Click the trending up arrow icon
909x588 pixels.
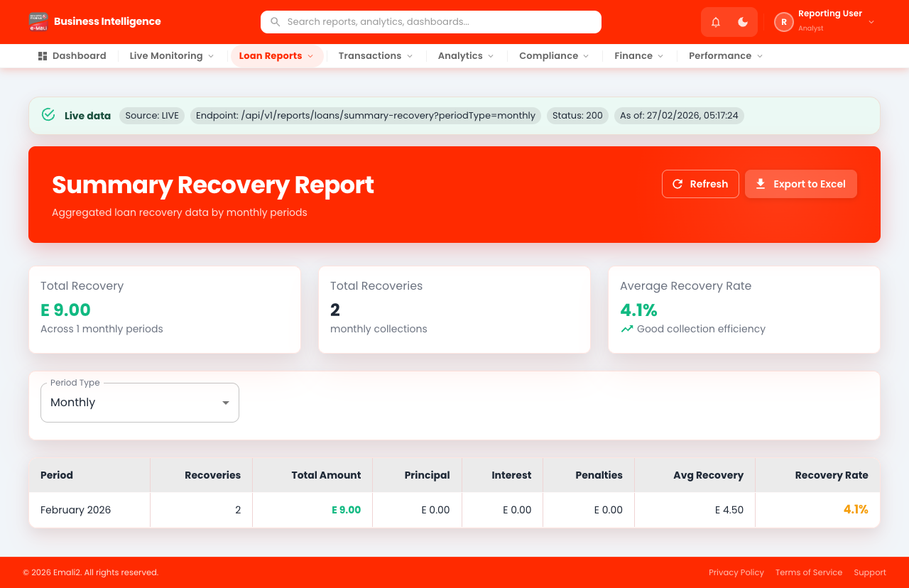pos(626,329)
